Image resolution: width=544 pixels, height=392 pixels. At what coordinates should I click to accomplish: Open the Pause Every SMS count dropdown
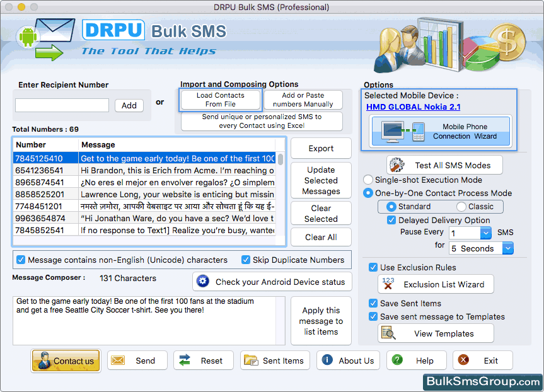pos(486,233)
